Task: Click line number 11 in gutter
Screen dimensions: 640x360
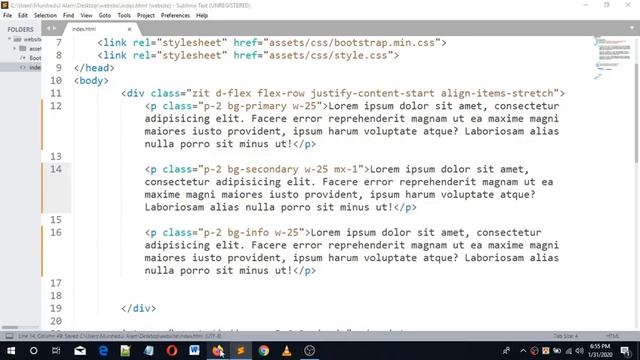Action: (56, 93)
